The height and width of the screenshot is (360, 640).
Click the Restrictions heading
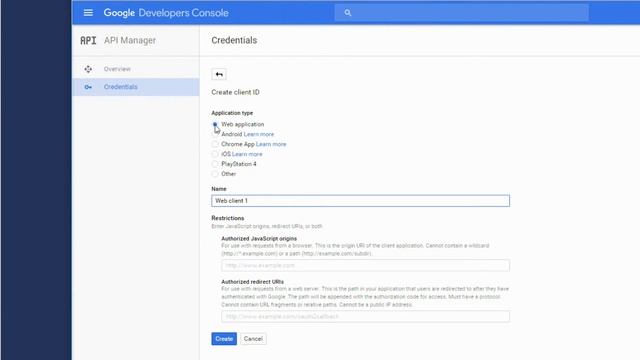(x=228, y=218)
